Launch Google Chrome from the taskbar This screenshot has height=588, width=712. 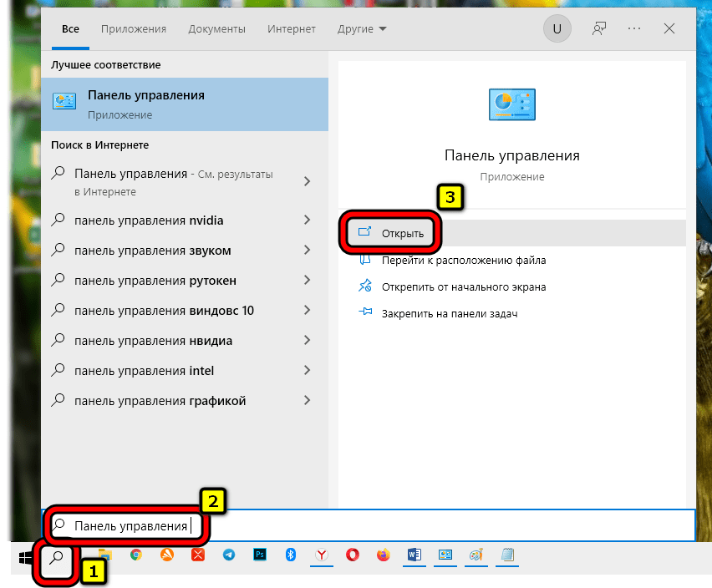point(136,555)
